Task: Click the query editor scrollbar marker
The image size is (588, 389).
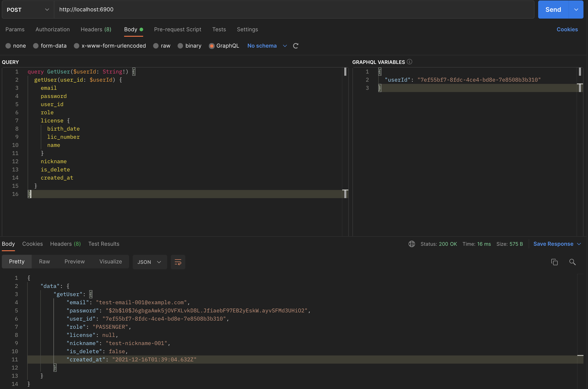Action: 345,72
